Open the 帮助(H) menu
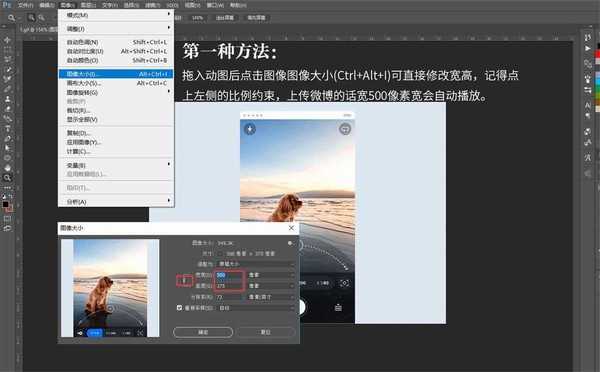Image resolution: width=600 pixels, height=372 pixels. [x=238, y=5]
